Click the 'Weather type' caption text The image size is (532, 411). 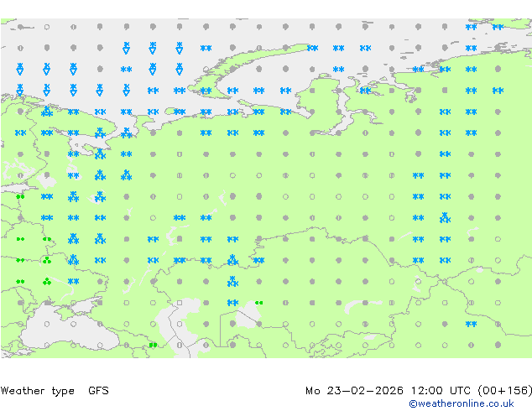tap(37, 391)
